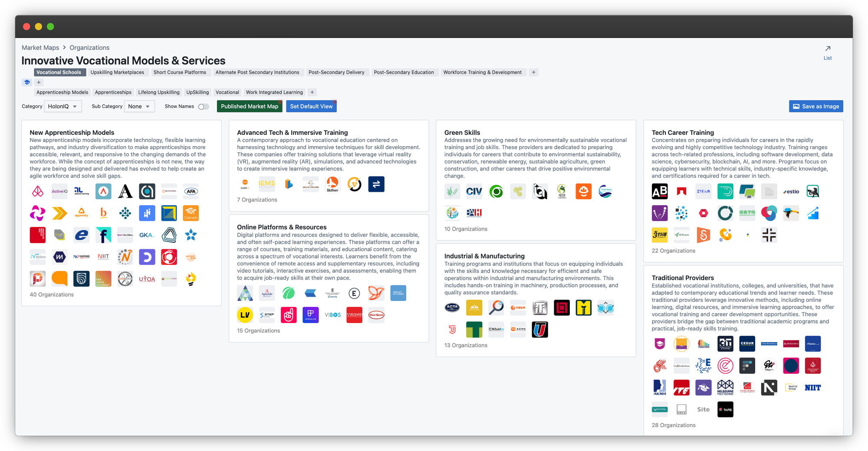Click the '40 Organizations' count

click(x=52, y=294)
